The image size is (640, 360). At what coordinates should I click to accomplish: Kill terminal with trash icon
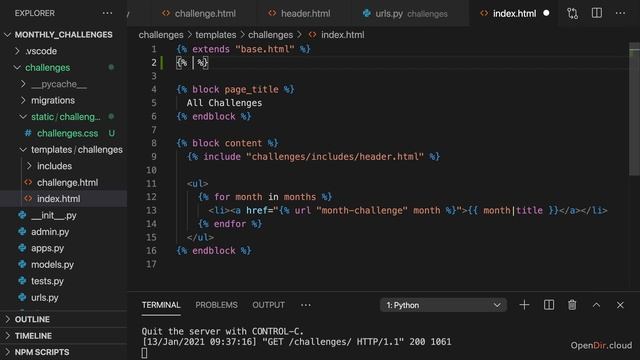(x=572, y=305)
